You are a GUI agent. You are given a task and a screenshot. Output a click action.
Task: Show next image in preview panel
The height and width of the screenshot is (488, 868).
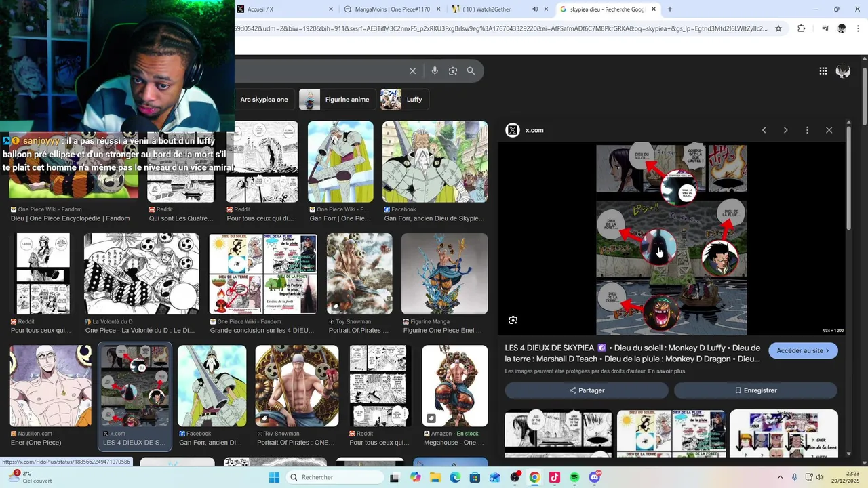pos(785,130)
